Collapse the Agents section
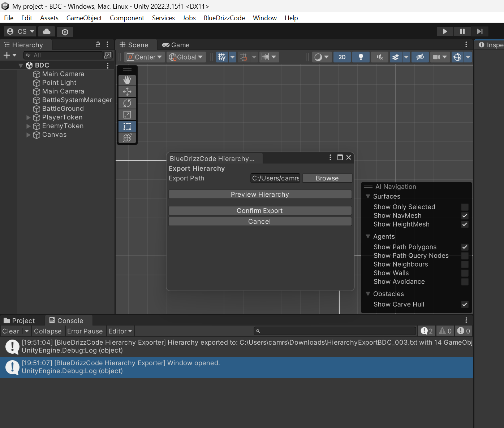This screenshot has height=428, width=504. pyautogui.click(x=368, y=236)
